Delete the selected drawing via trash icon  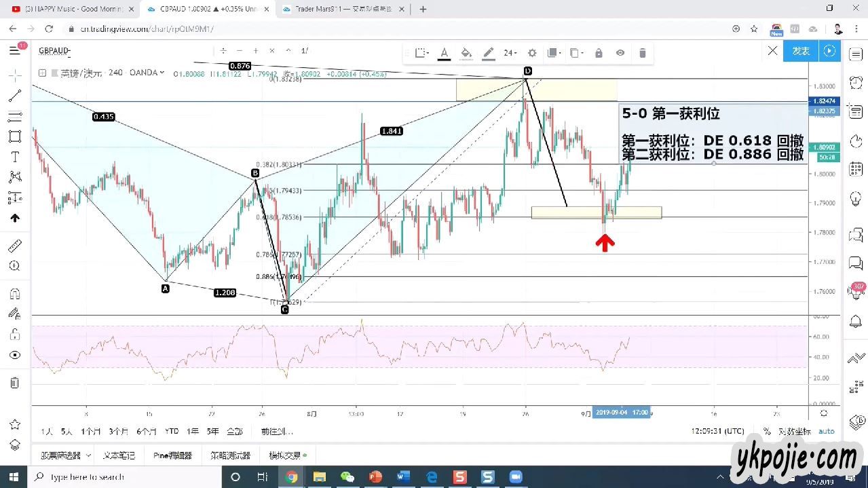click(x=642, y=53)
